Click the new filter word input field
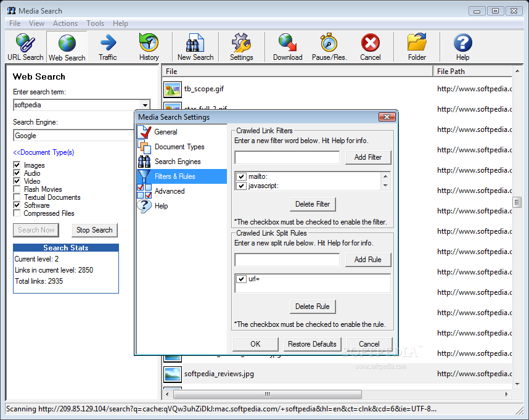This screenshot has height=420, width=529. [287, 157]
